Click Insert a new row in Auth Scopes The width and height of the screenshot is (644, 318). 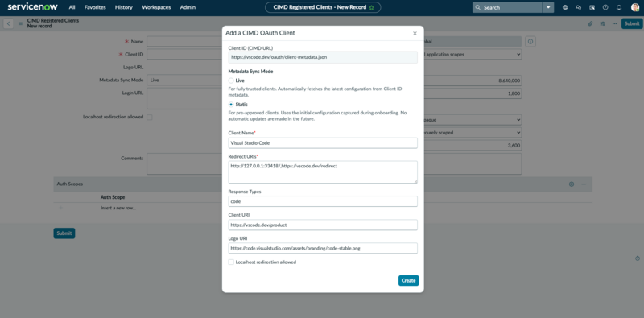click(118, 209)
